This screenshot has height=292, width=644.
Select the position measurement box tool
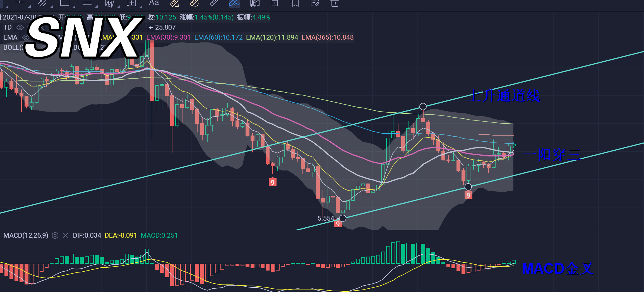(x=131, y=3)
